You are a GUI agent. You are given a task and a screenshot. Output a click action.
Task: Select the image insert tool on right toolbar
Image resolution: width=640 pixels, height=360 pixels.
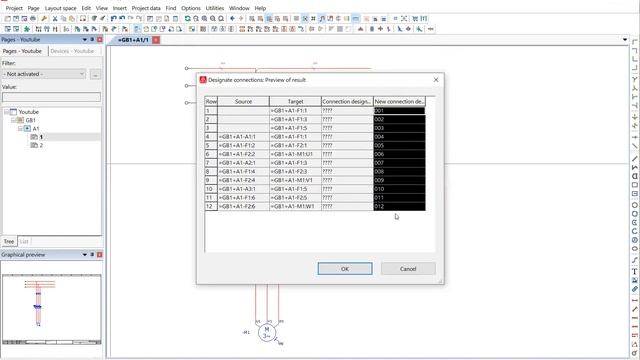click(x=635, y=280)
